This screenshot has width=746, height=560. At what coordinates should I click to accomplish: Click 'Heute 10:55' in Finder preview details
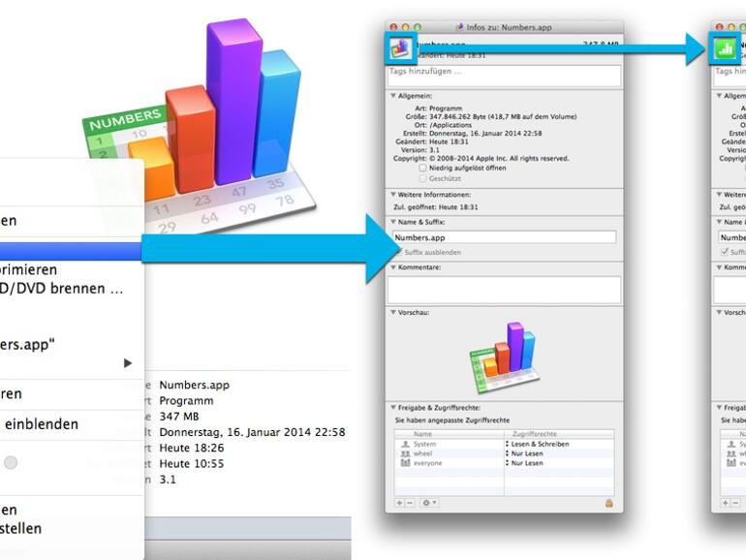(x=191, y=463)
